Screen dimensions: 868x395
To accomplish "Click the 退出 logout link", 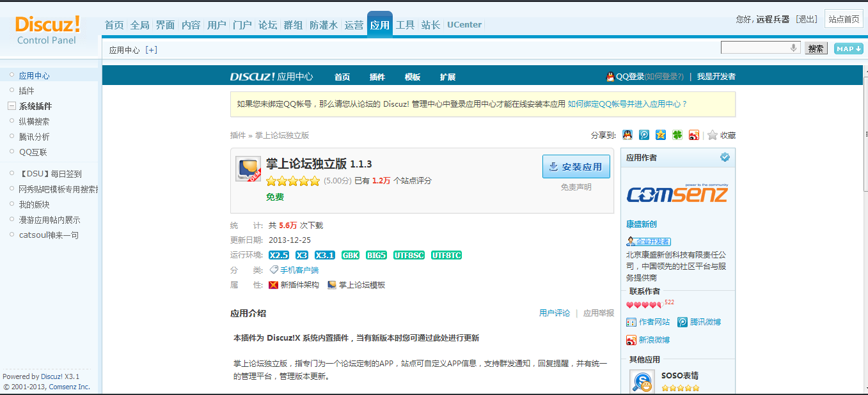I will pyautogui.click(x=807, y=19).
